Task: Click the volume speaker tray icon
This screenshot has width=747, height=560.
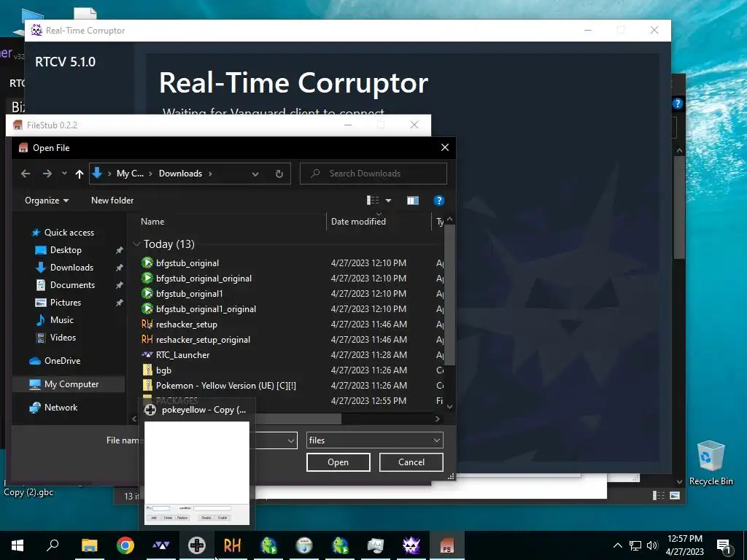Action: (652, 545)
